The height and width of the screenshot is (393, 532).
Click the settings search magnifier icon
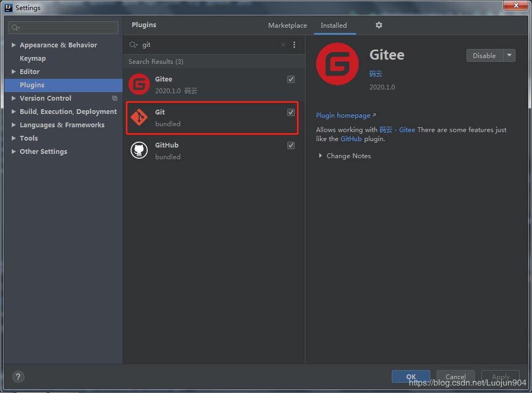tap(15, 28)
